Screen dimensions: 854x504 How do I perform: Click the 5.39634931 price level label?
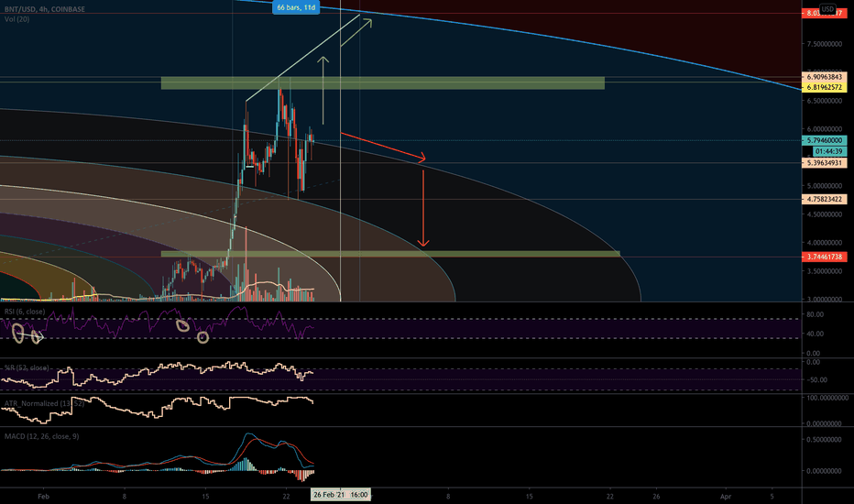coord(824,163)
